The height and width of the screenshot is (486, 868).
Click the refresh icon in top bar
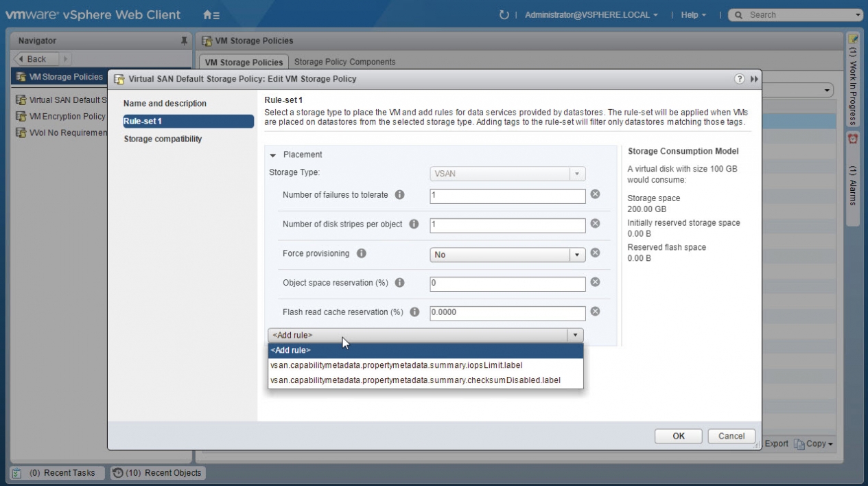(504, 15)
